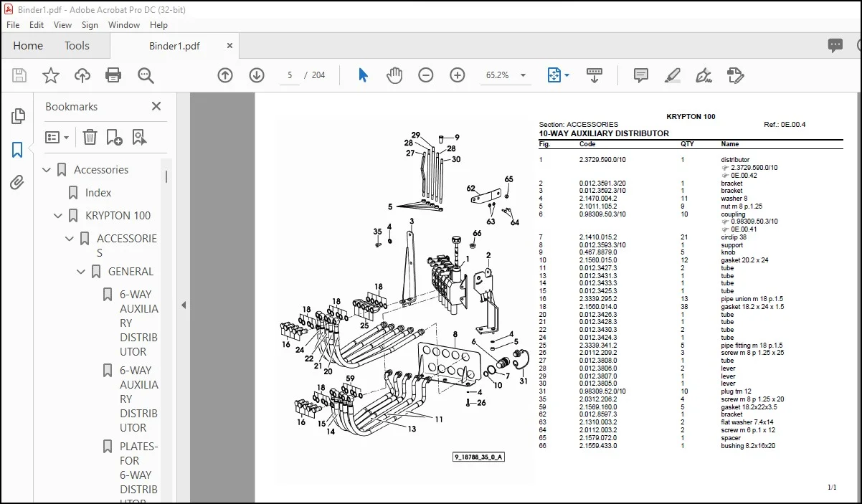Select the Binder1.pdf document tab
This screenshot has height=504, width=862.
(x=174, y=46)
